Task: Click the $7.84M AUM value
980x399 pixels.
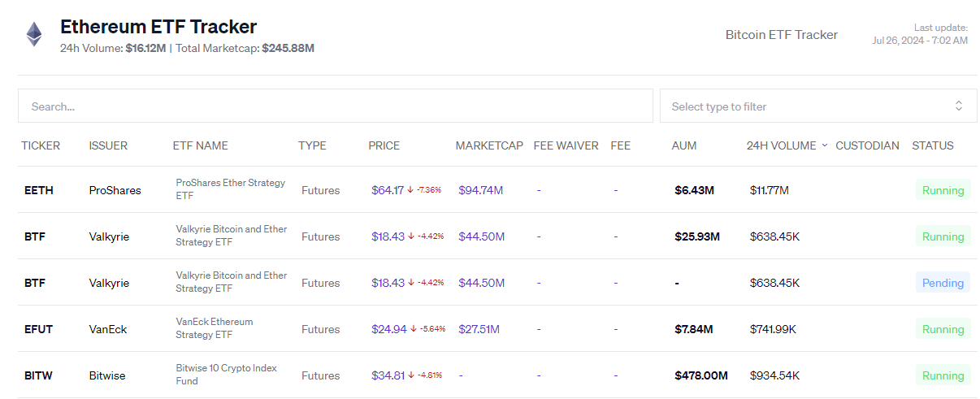Action: (x=694, y=329)
